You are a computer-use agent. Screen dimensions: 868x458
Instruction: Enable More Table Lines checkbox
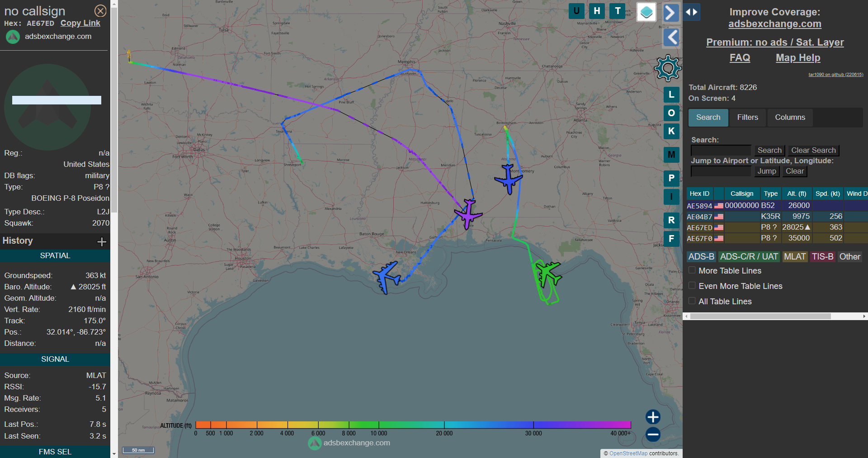692,270
